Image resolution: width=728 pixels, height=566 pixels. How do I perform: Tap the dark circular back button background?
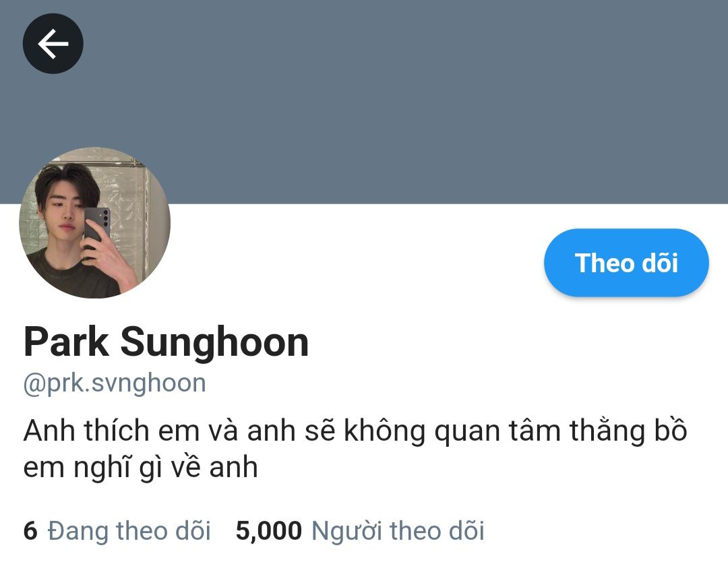(53, 44)
